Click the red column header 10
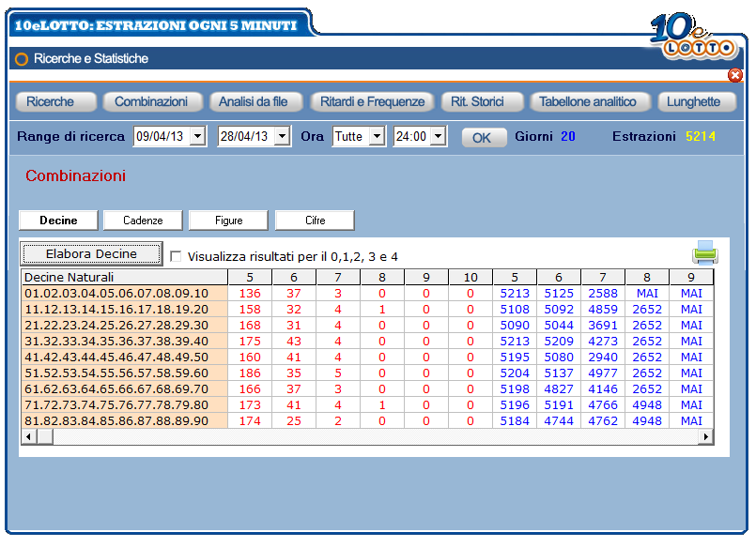756x548 pixels. click(471, 278)
